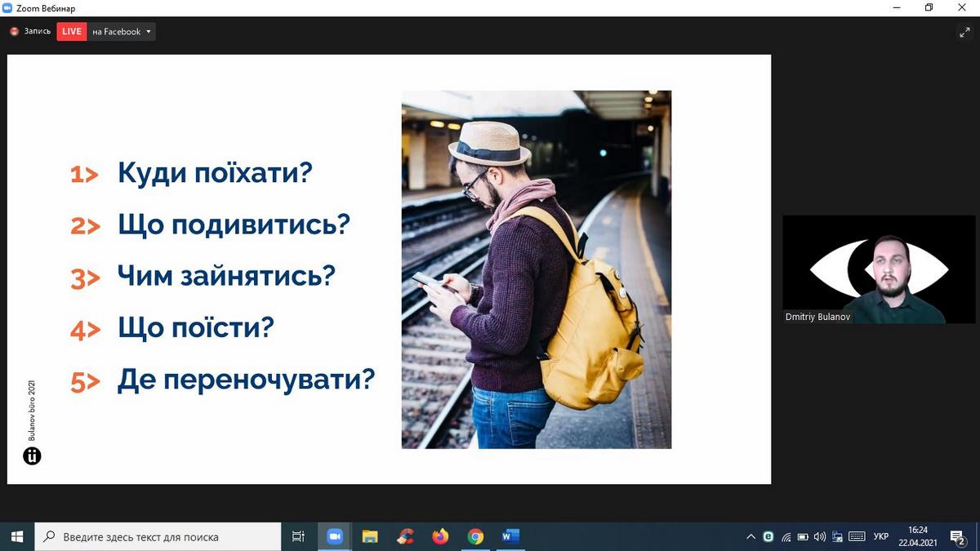
Task: Switch to Microsoft Word in the taskbar
Action: pos(510,536)
